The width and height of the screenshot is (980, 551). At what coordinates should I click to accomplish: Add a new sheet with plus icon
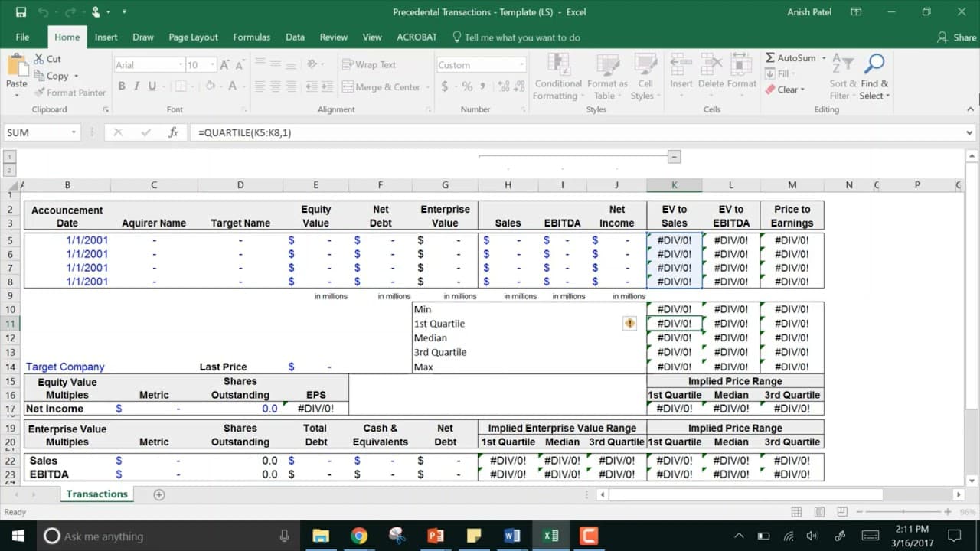[159, 494]
